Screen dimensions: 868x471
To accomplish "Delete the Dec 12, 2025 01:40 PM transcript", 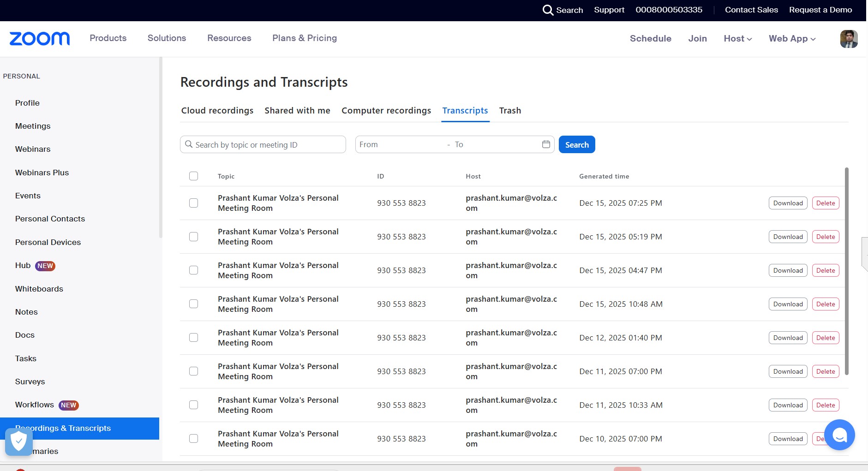I will (x=826, y=338).
